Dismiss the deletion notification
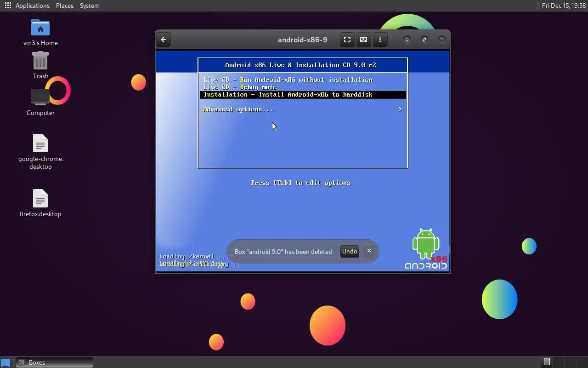The width and height of the screenshot is (588, 368). (369, 251)
